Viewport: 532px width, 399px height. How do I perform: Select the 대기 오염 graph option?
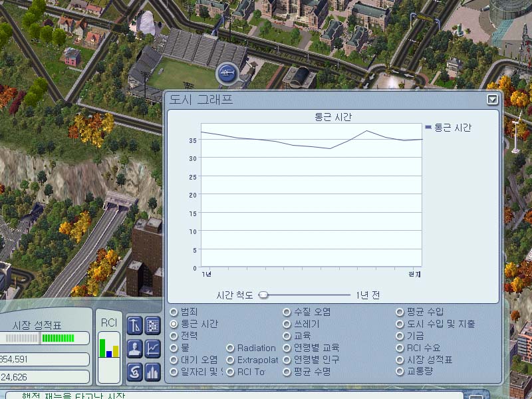(174, 360)
